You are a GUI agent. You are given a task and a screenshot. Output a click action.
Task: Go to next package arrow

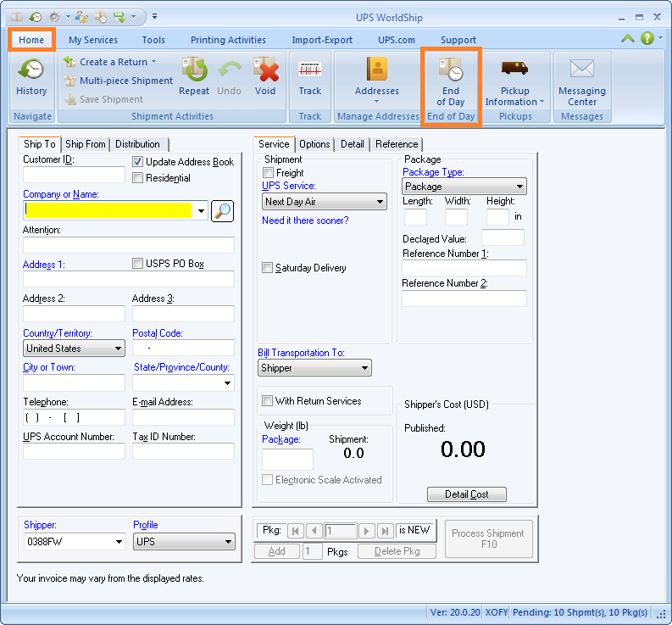coord(366,531)
